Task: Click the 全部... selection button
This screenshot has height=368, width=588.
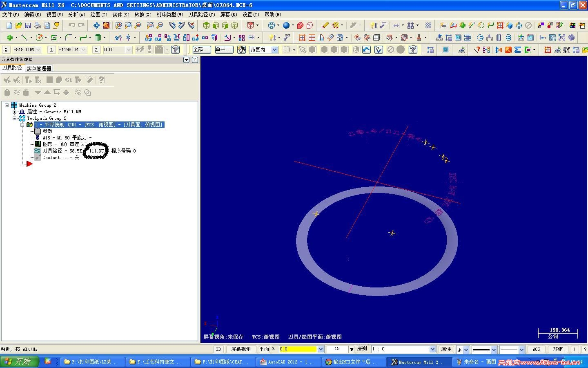Action: [201, 50]
